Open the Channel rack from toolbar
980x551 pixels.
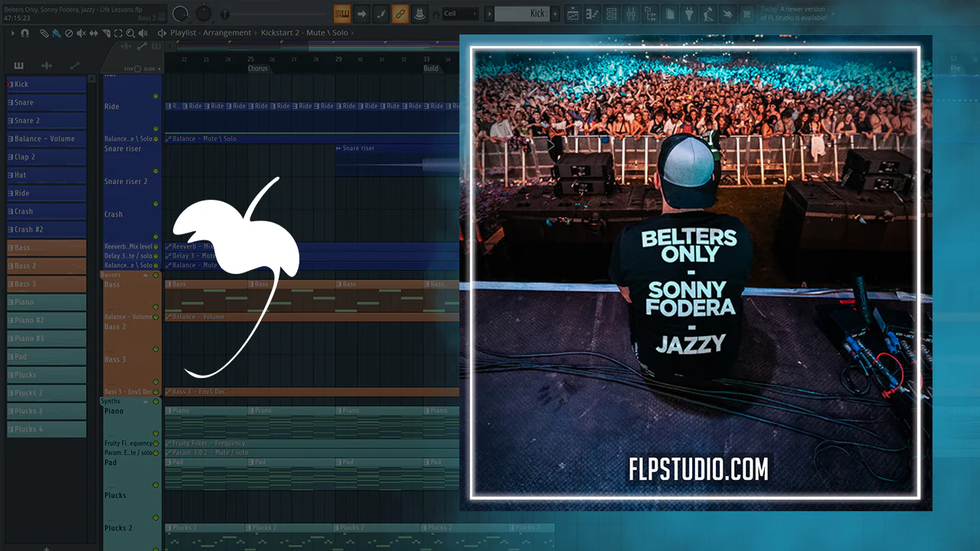pos(612,14)
